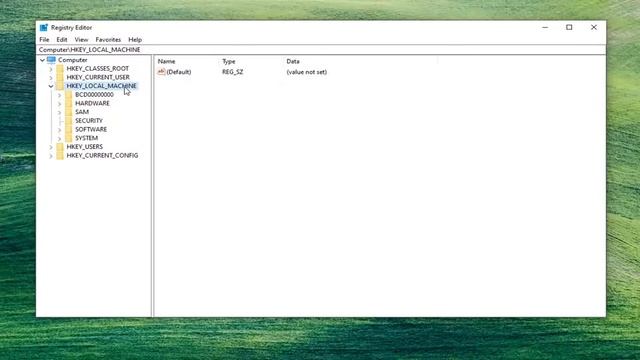640x360 pixels.
Task: Select the HKEY_USERS label
Action: 84,147
